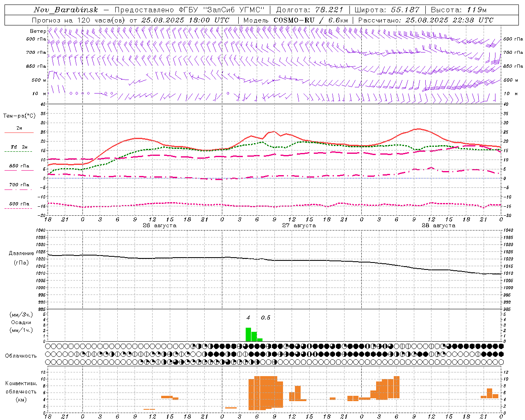The height and width of the screenshot is (420, 525).
Task: Click the Ветер wind panel label
Action: (38, 31)
